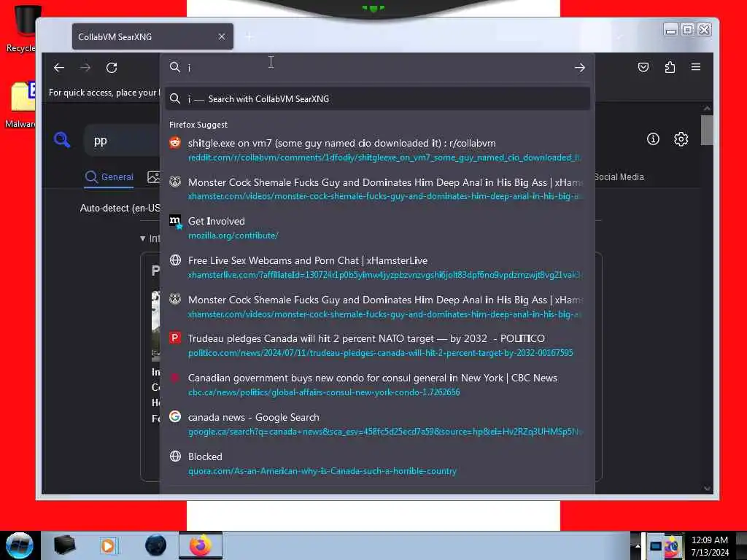
Task: Click the scrollbar up arrow
Action: [x=707, y=109]
